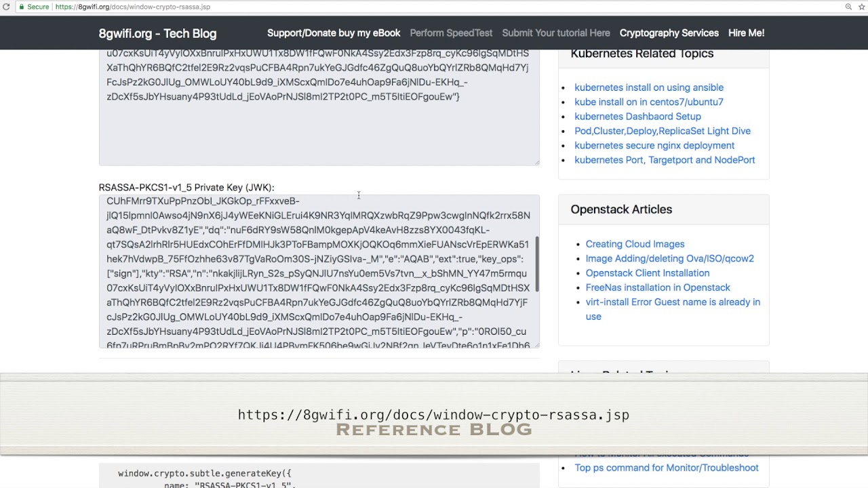Click the green Secure padlock icon
868x488 pixels.
(22, 7)
